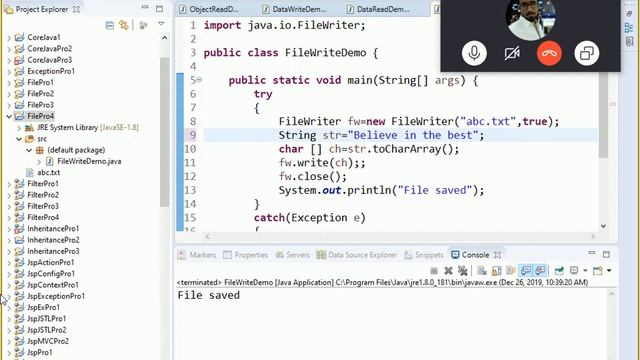Remove Launch in Console toolbar
The width and height of the screenshot is (640, 360).
click(448, 271)
